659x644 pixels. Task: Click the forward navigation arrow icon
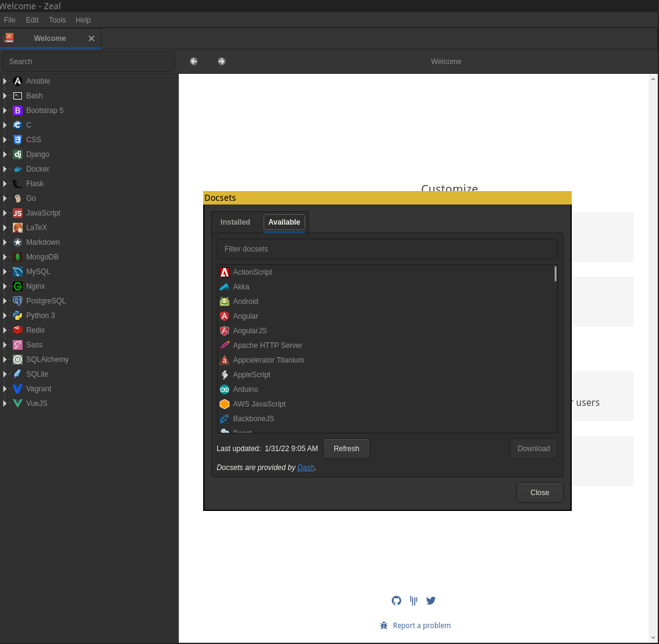click(221, 62)
